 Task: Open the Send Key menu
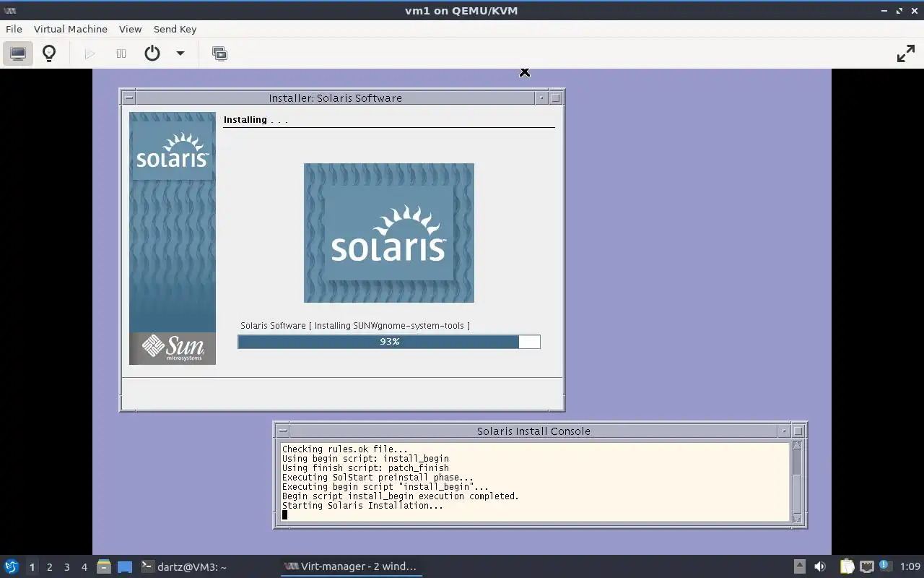(175, 29)
